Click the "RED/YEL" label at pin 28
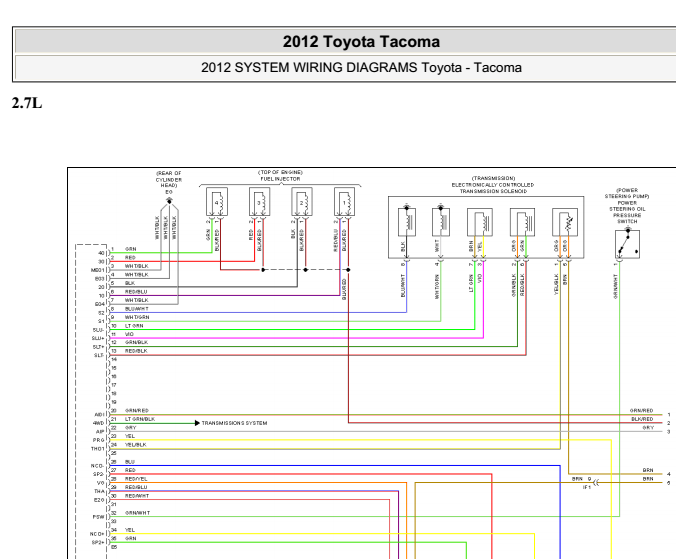 click(136, 479)
